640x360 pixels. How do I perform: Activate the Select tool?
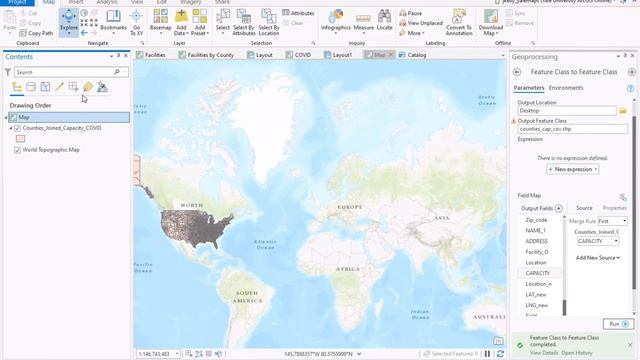pos(223,22)
